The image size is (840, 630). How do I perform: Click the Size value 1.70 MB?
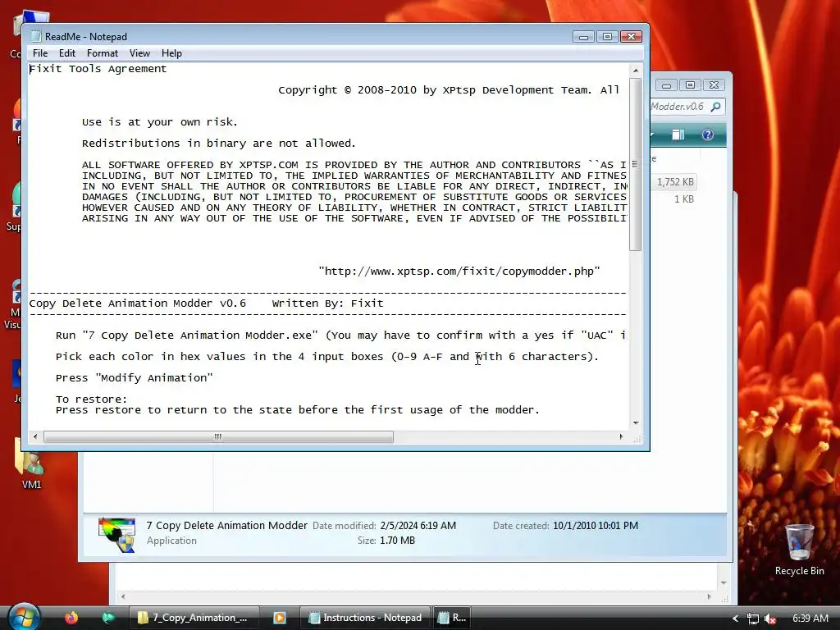pyautogui.click(x=398, y=541)
